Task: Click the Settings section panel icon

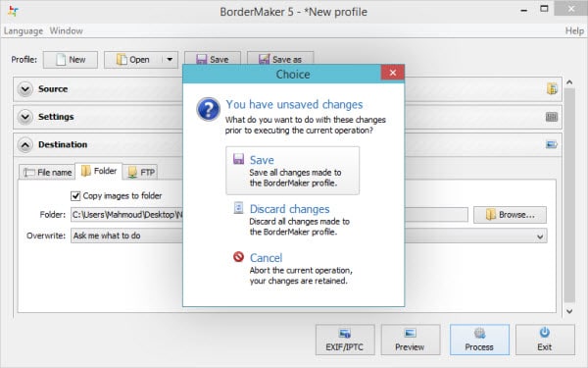Action: coord(552,117)
